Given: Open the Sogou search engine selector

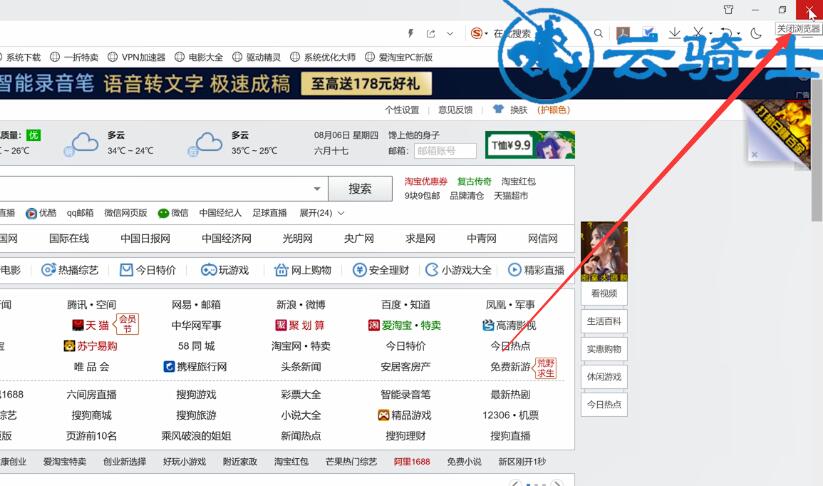Looking at the screenshot, I should click(479, 34).
